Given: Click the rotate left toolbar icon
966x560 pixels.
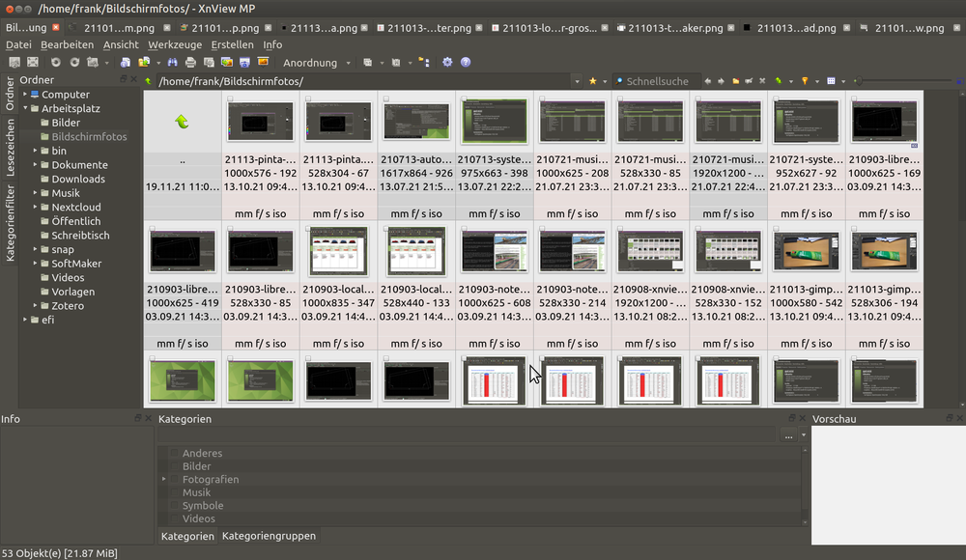Looking at the screenshot, I should click(56, 63).
